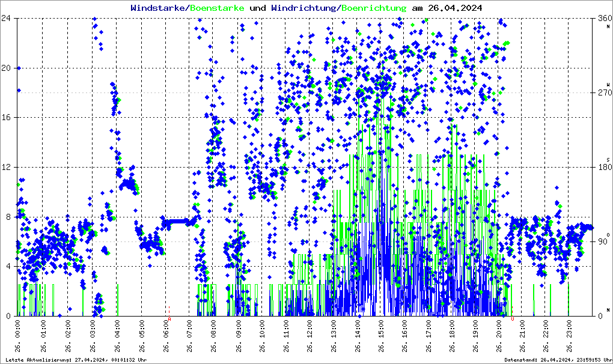Select the 06:00 time axis label
The width and height of the screenshot is (613, 364).
166,336
